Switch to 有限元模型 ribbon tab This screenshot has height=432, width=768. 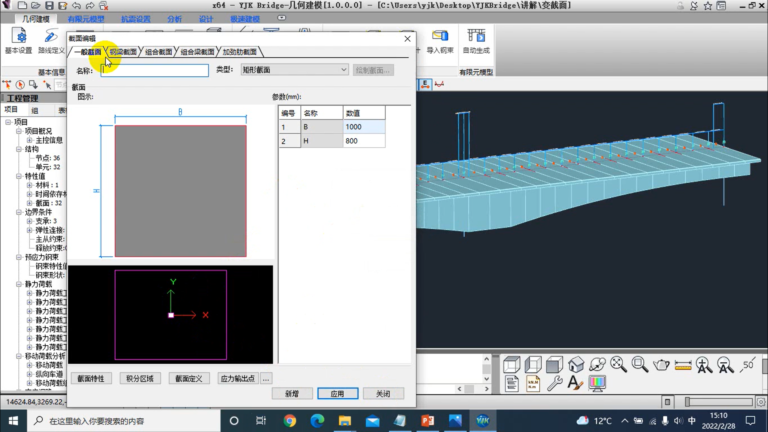pos(86,19)
